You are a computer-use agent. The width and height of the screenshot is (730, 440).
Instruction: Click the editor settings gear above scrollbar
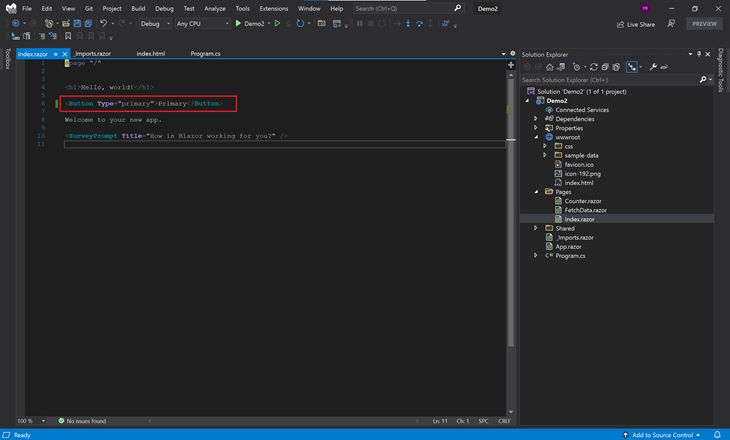513,54
